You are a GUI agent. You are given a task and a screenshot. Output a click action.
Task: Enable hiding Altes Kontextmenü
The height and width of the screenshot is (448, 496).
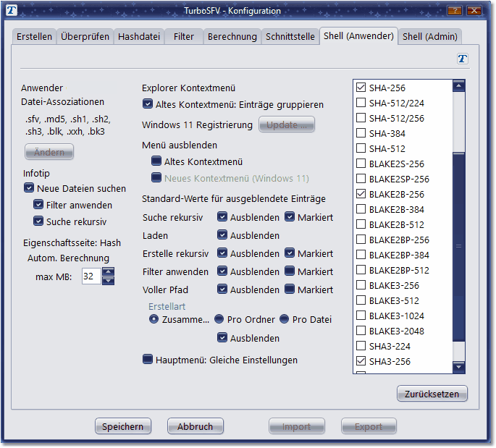point(156,161)
